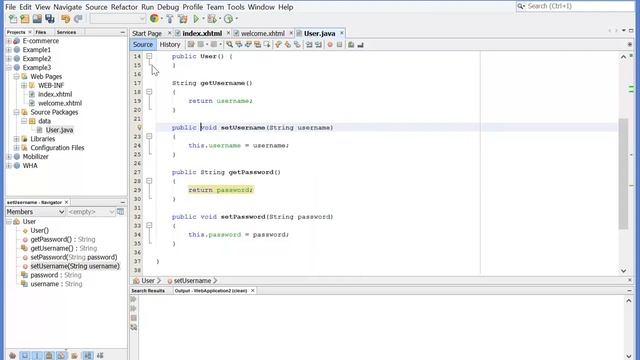Click the Find Selection magnifier icon
The width and height of the screenshot is (640, 360).
229,44
